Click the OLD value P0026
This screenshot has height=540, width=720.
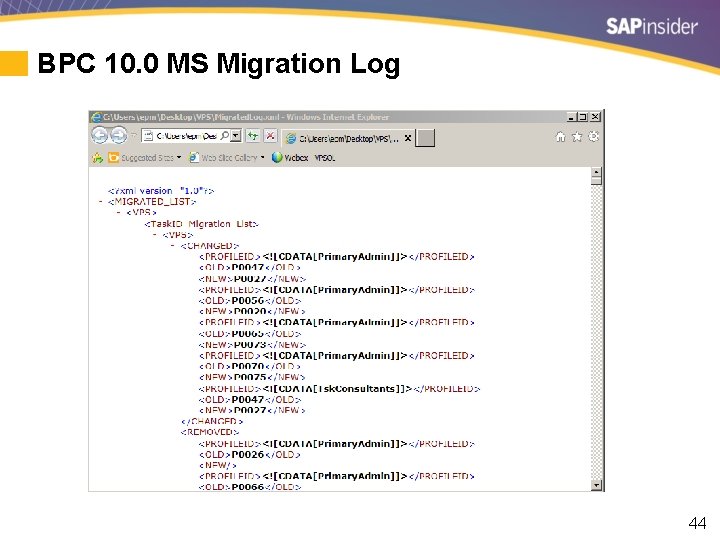(x=248, y=455)
